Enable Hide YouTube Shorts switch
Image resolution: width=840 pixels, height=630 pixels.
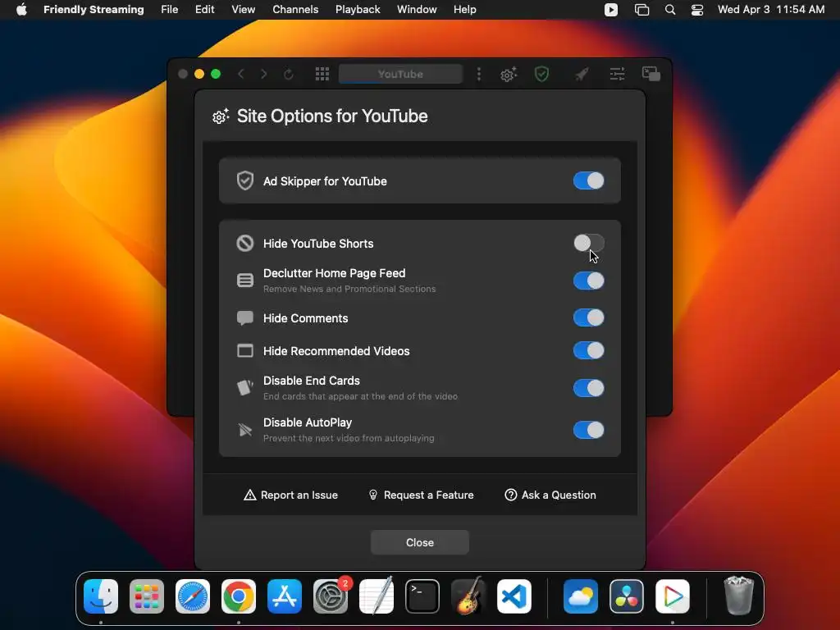(588, 243)
